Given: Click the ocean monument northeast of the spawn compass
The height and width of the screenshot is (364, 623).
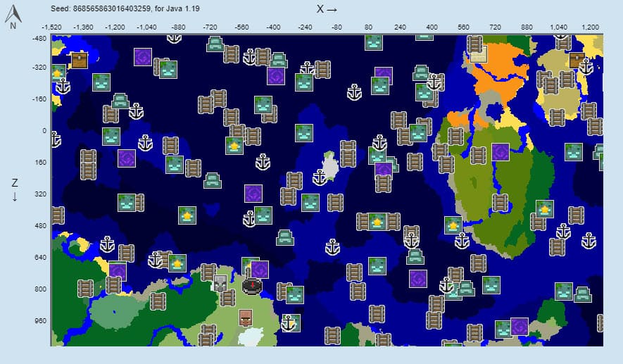Looking at the screenshot, I should [x=285, y=238].
